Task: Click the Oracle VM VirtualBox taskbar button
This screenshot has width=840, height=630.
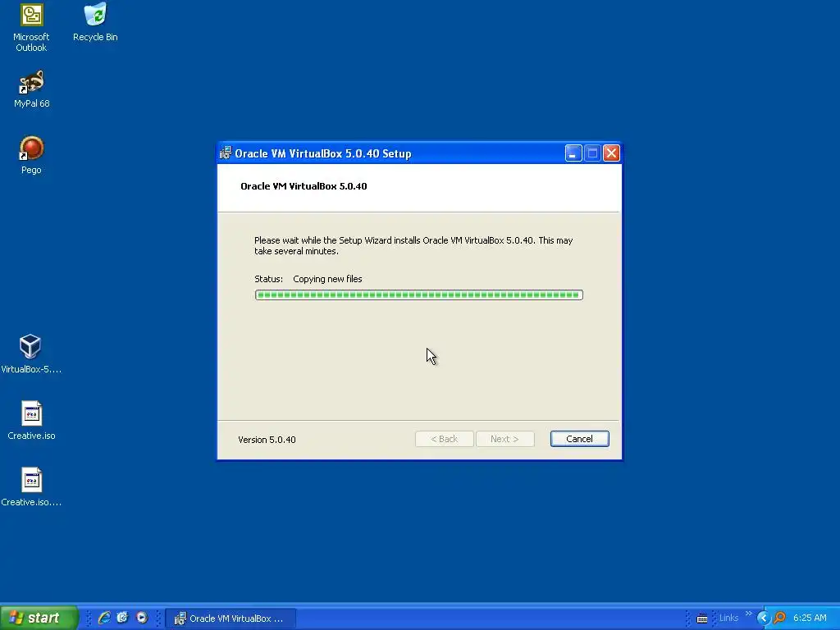Action: [x=231, y=619]
